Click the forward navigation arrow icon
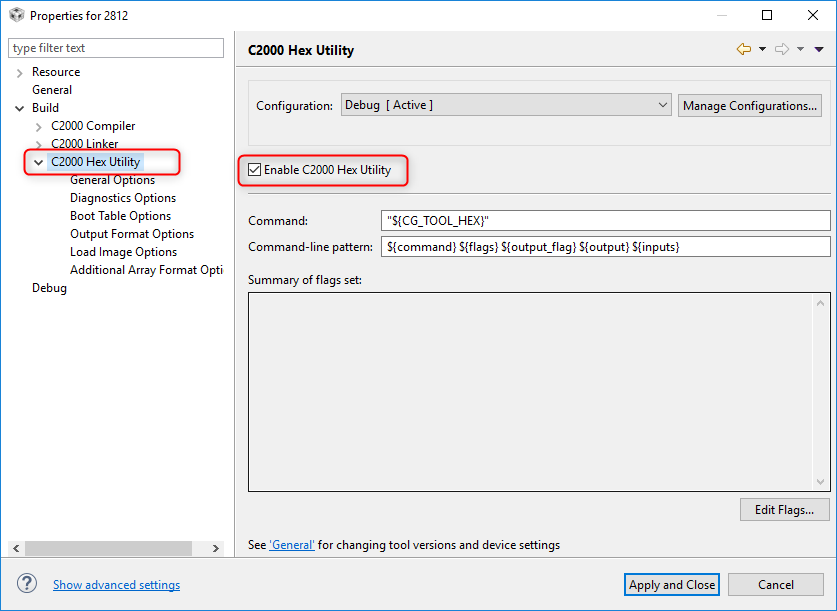Viewport: 837px width, 611px height. 784,49
